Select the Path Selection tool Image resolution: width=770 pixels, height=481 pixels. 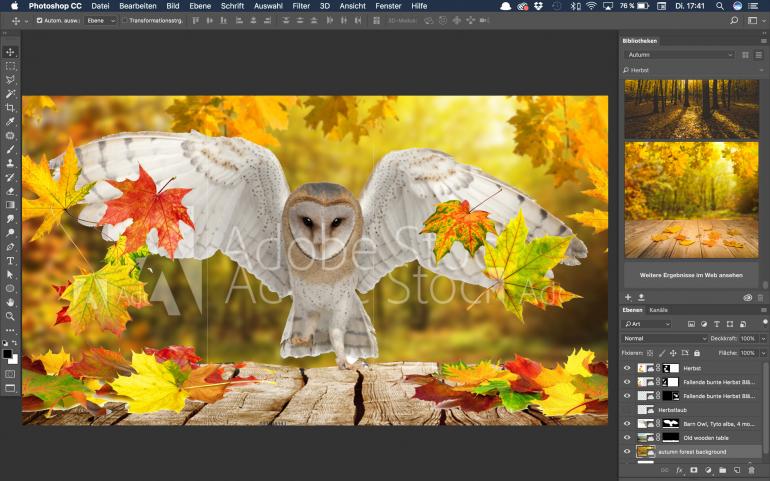(x=10, y=275)
